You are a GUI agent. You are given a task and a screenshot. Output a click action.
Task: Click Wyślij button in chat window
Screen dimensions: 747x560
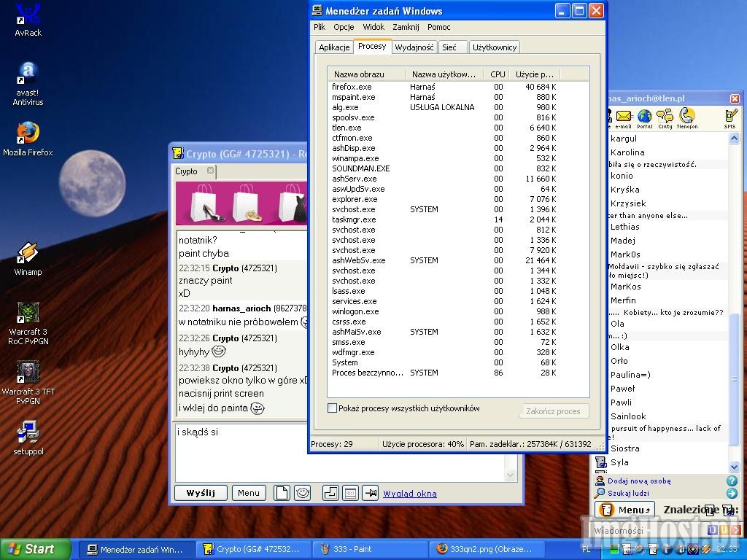point(201,493)
